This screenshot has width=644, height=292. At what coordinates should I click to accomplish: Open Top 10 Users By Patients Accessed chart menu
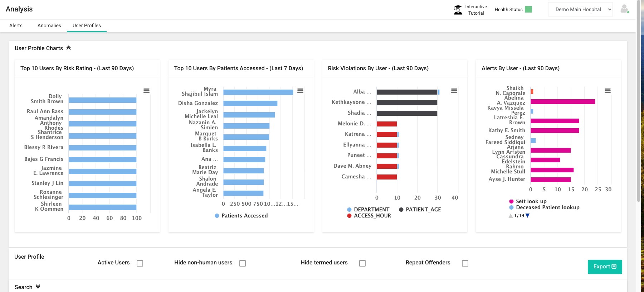point(300,91)
